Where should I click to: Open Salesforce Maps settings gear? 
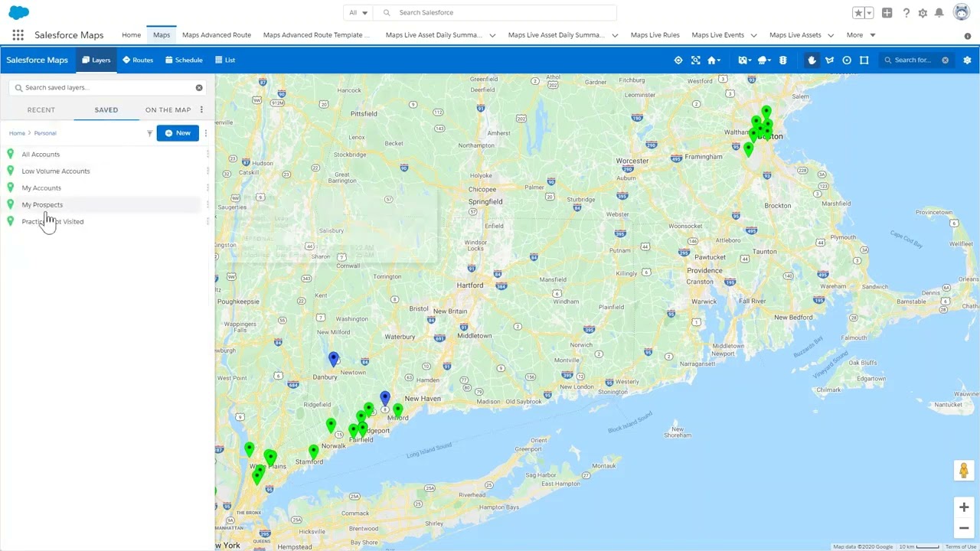click(x=967, y=60)
